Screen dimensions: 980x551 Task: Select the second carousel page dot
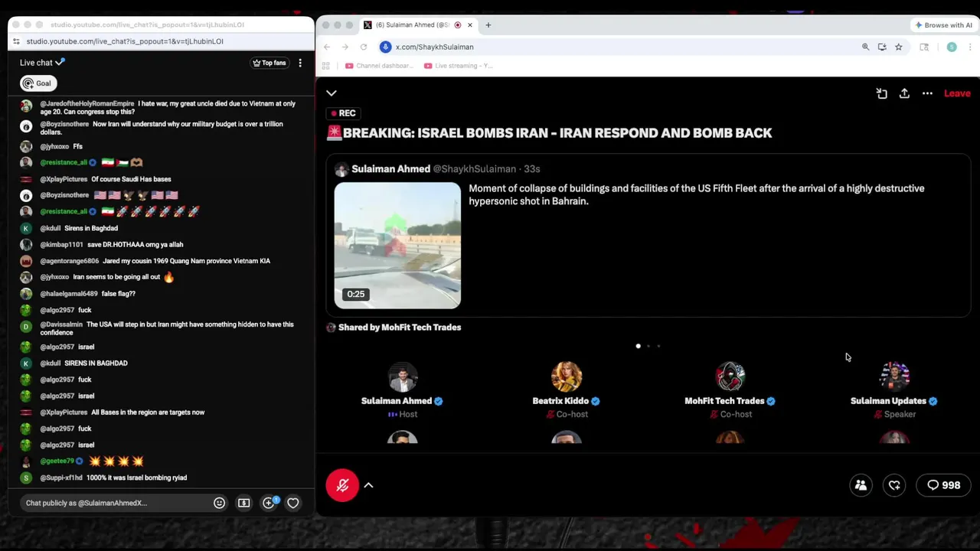click(648, 346)
